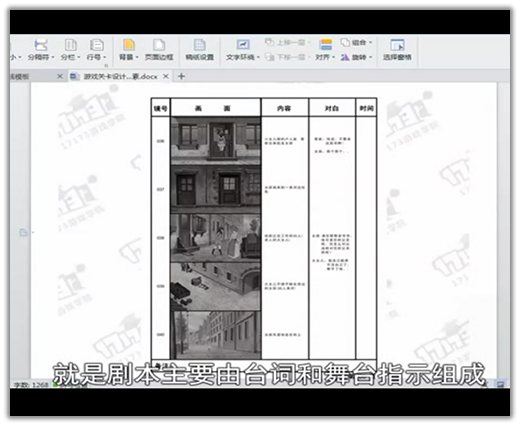Click the 字数 word count in status bar
This screenshot has height=426, width=520.
coord(31,385)
